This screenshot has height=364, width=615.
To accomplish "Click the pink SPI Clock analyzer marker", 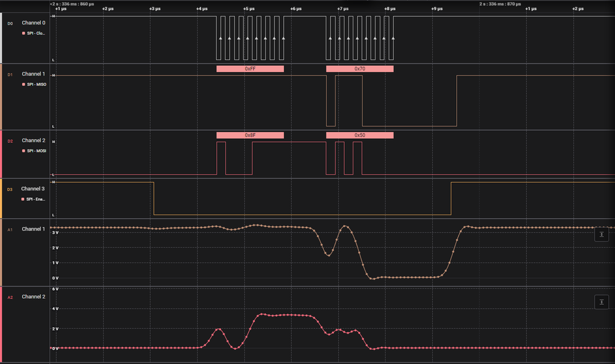I will pos(23,33).
